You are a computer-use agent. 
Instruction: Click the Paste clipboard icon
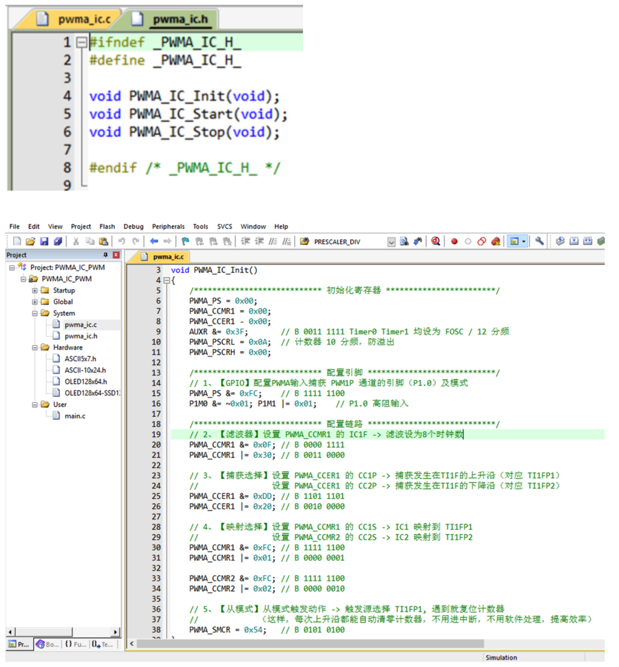click(103, 242)
